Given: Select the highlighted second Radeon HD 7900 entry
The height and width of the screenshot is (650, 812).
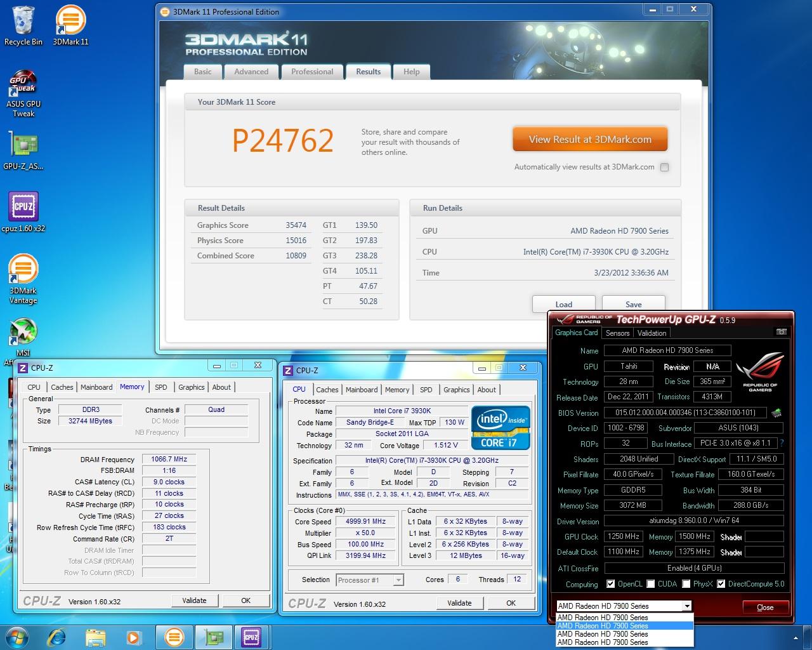Looking at the screenshot, I should (624, 625).
